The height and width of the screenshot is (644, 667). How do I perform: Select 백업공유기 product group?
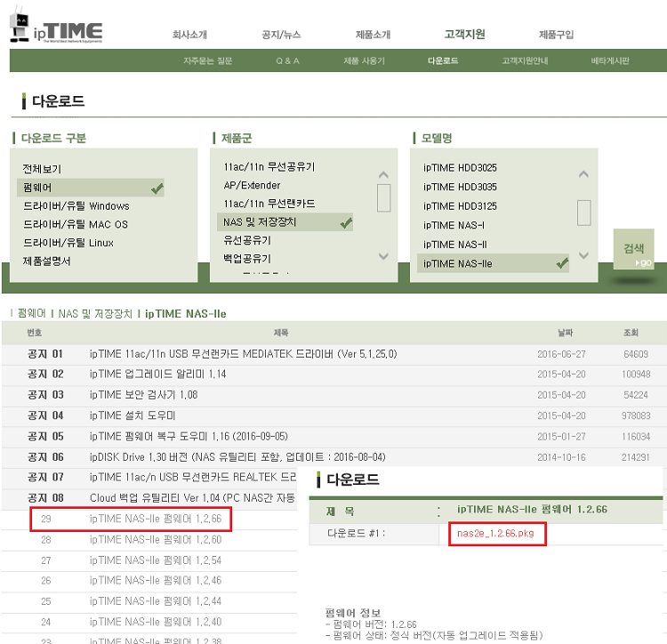247,259
